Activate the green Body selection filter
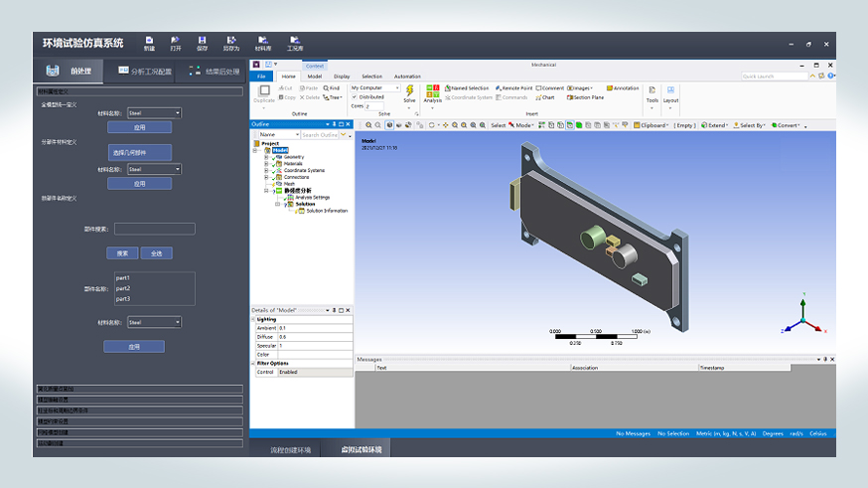The height and width of the screenshot is (488, 868). click(x=579, y=125)
